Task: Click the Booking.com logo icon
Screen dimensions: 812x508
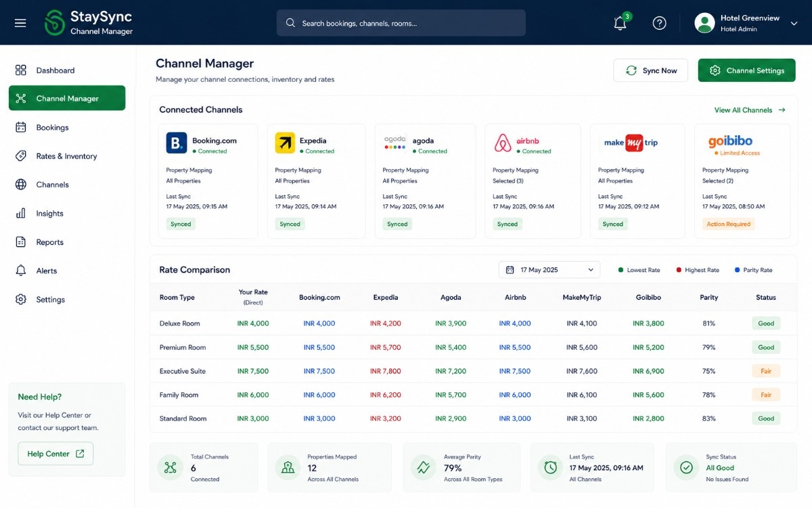Action: (x=177, y=143)
